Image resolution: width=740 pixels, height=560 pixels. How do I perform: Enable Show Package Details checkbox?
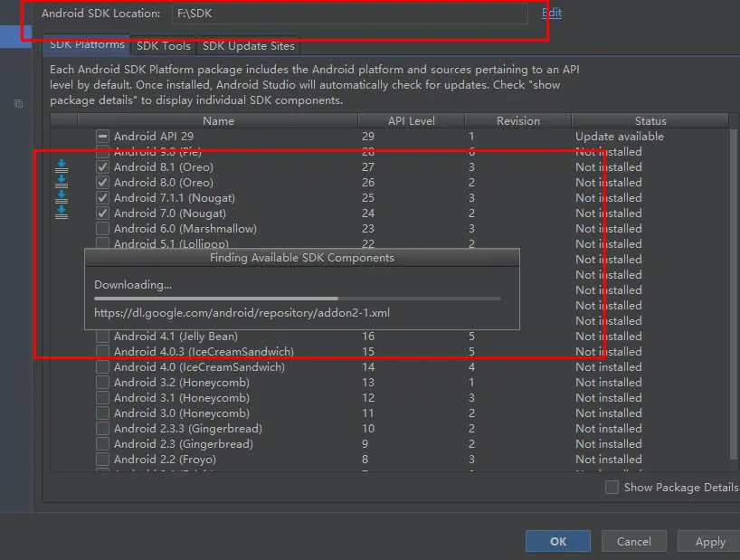click(612, 487)
